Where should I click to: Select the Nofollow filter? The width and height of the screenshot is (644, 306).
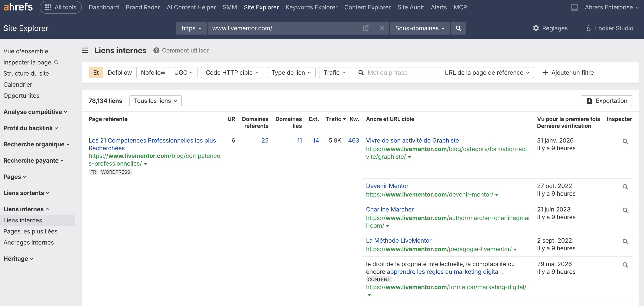[153, 73]
